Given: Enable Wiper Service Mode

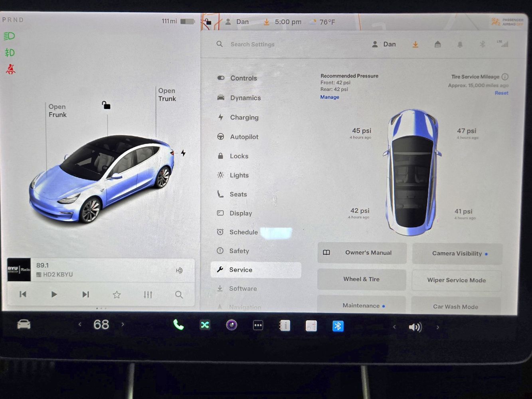Looking at the screenshot, I should [x=457, y=280].
